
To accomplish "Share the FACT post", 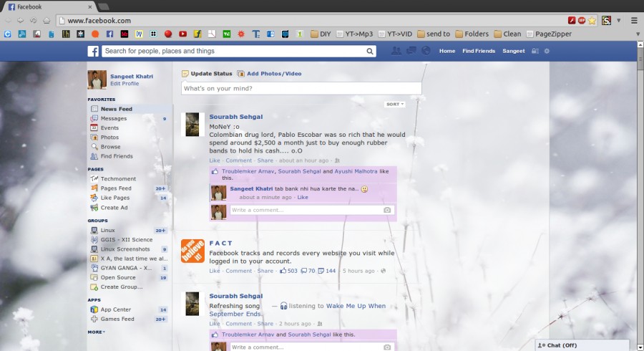I will click(x=265, y=271).
